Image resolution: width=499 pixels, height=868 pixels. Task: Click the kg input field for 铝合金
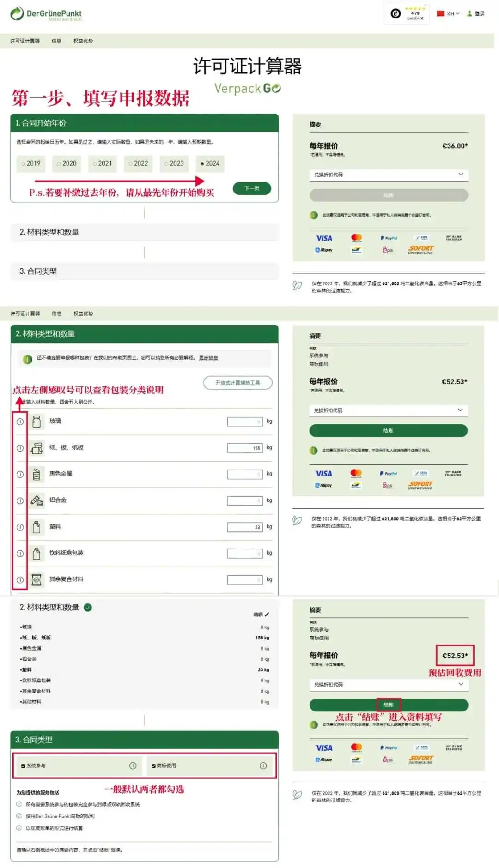click(245, 500)
